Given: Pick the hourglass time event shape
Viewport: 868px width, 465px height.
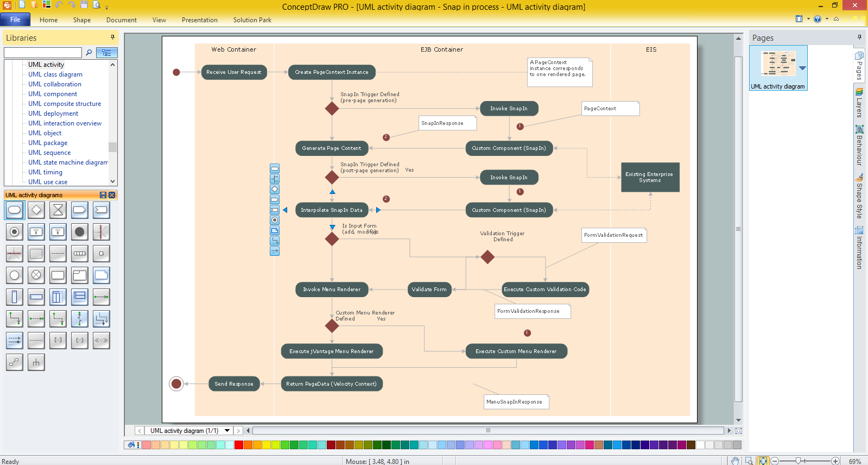Looking at the screenshot, I should pos(58,210).
